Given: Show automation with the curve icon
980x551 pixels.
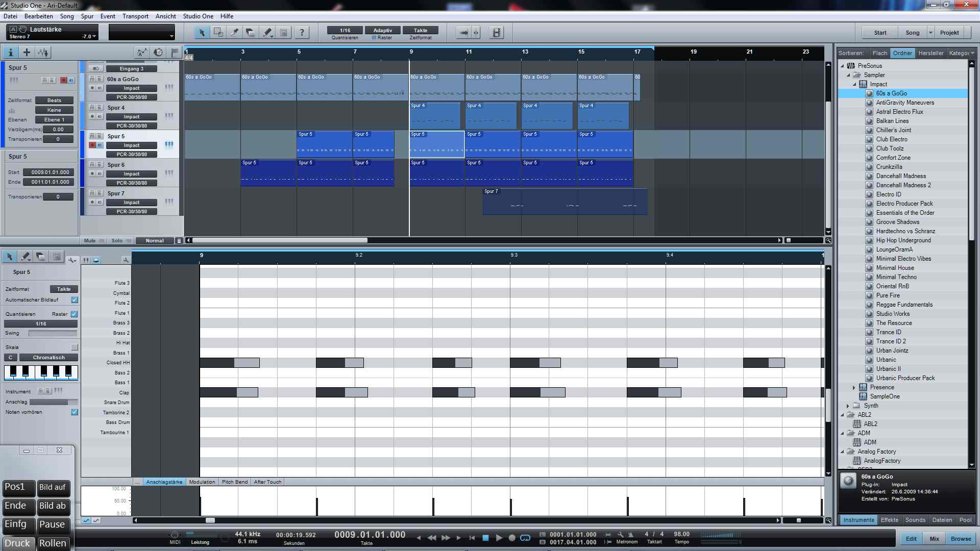Looking at the screenshot, I should click(x=141, y=52).
